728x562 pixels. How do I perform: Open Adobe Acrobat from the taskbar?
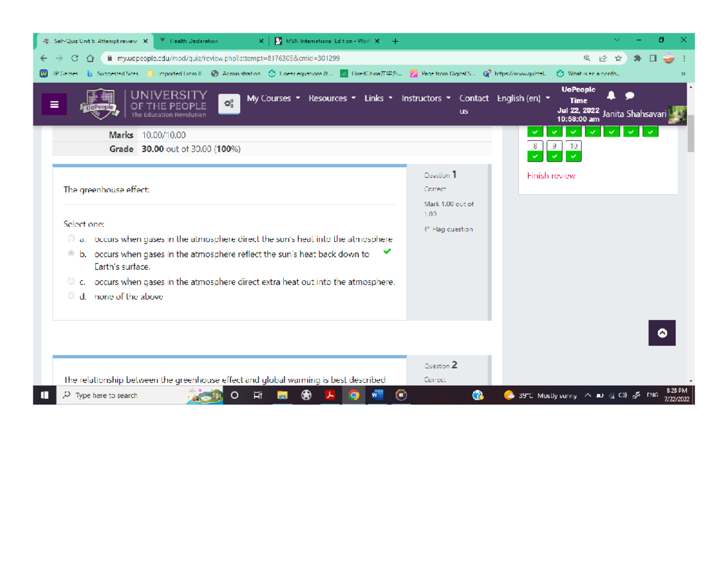coord(331,395)
